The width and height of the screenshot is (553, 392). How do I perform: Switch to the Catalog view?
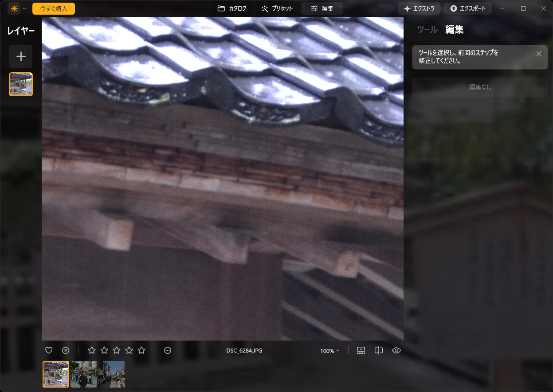coord(232,8)
